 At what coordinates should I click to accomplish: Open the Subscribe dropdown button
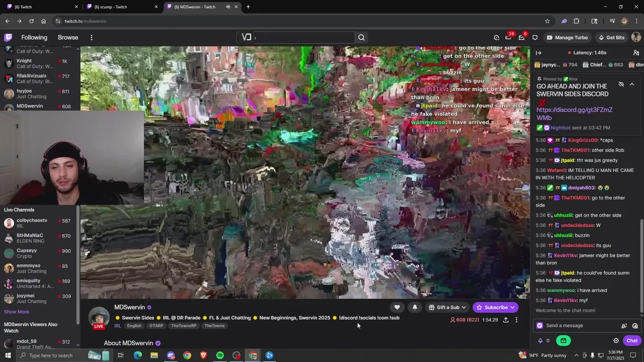[x=496, y=307]
